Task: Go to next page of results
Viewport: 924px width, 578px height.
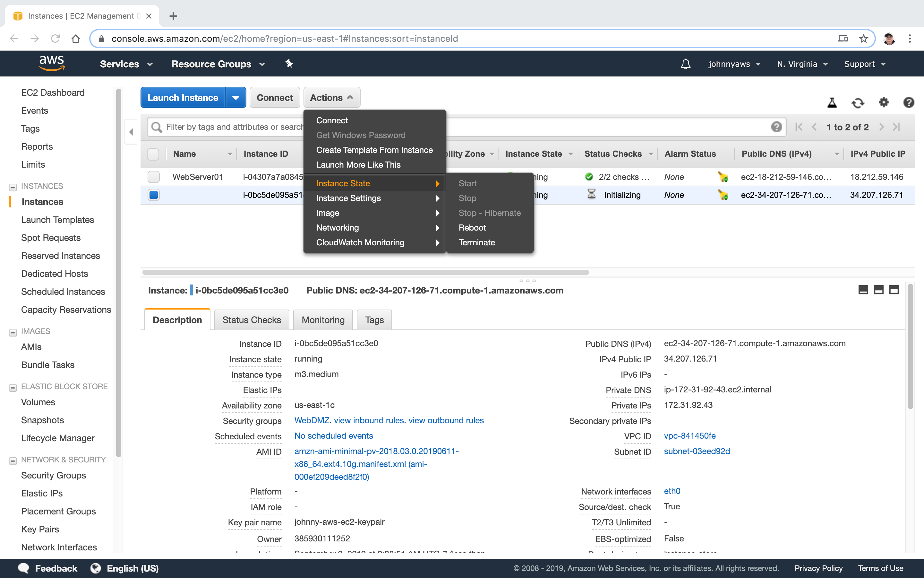Action: 882,127
